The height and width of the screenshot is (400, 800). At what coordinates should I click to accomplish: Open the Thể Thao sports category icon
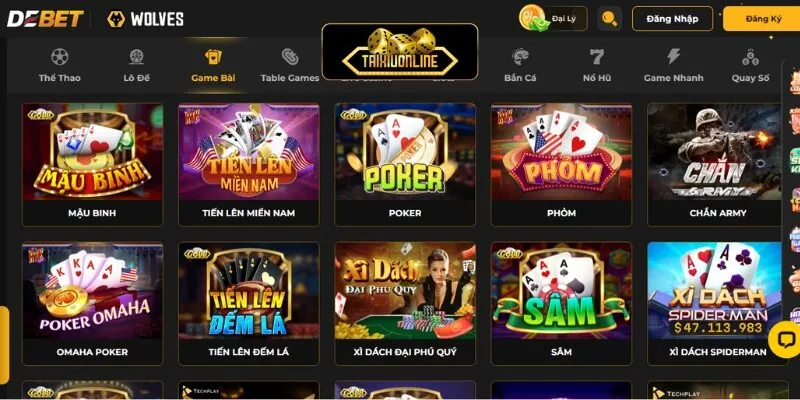click(60, 57)
